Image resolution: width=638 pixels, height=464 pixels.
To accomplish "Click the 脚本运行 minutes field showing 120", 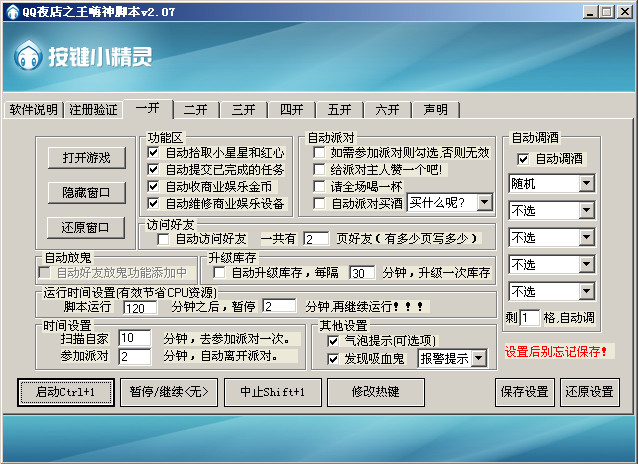I will [x=140, y=308].
